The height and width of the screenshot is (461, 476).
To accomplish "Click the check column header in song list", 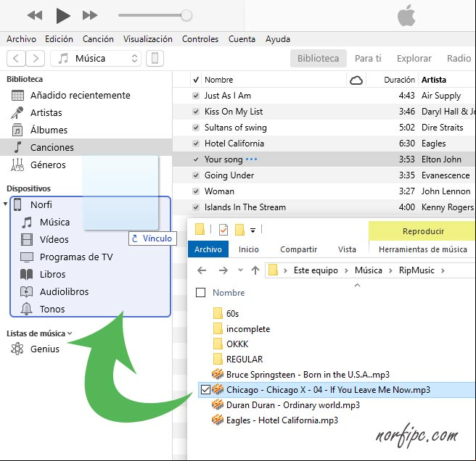I will click(196, 80).
